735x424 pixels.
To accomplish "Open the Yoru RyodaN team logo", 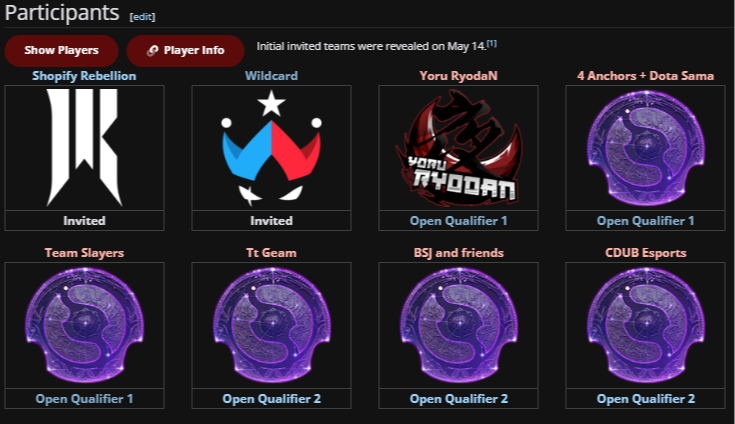I will point(458,148).
